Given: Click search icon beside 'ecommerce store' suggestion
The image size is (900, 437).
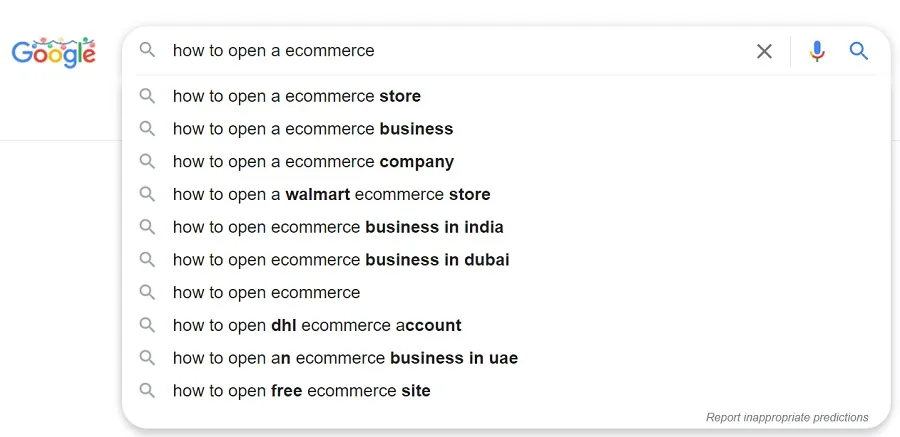Looking at the screenshot, I should tap(148, 96).
